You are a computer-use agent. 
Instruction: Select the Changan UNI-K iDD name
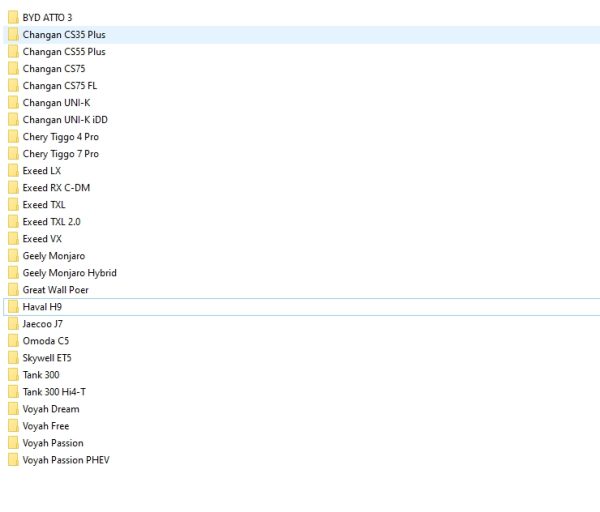pos(65,120)
